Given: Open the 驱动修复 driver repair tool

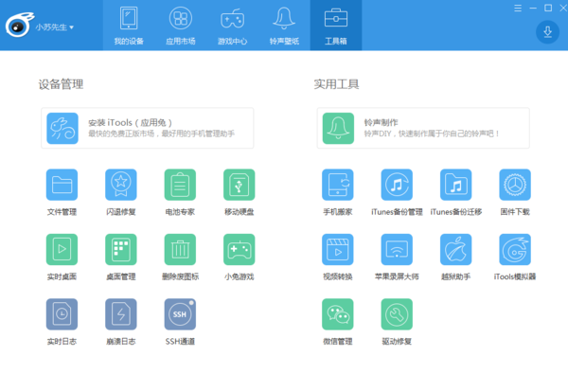Looking at the screenshot, I should (397, 314).
